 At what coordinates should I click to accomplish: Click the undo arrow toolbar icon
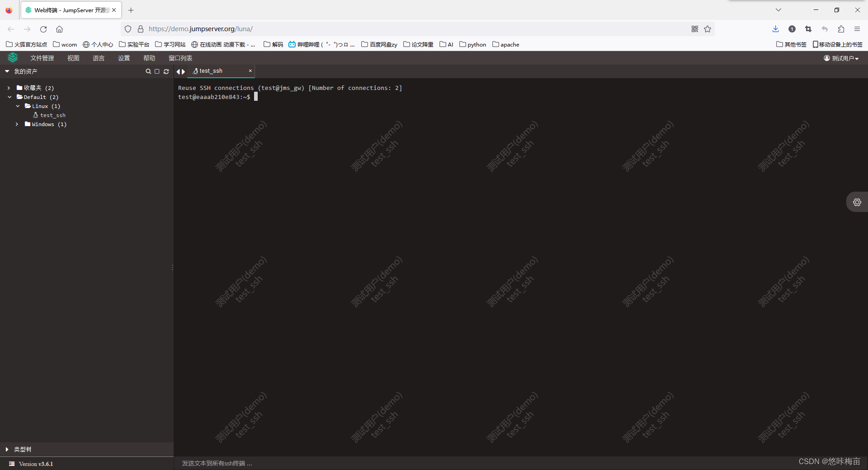click(x=825, y=29)
